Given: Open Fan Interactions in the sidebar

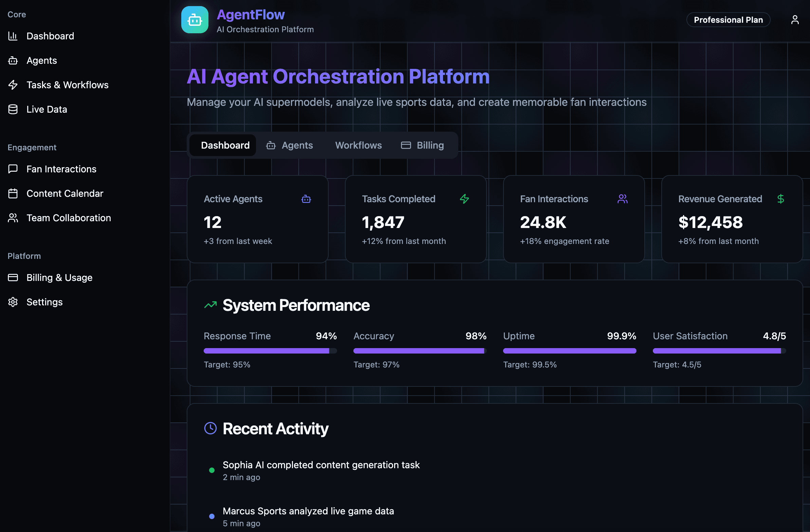Looking at the screenshot, I should (x=61, y=169).
